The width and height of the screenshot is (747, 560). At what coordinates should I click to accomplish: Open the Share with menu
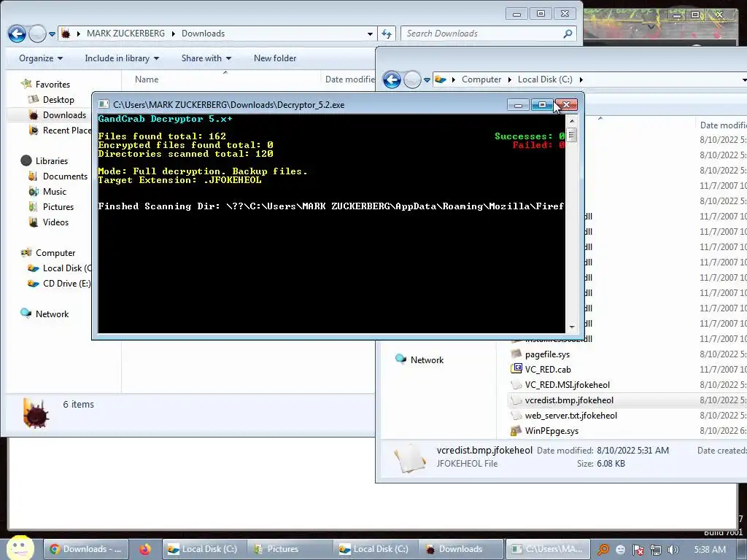pos(206,58)
